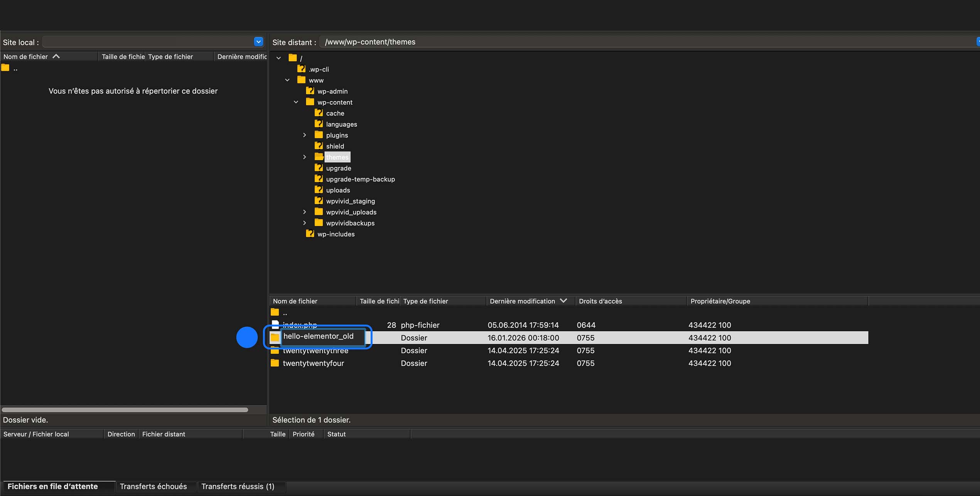Click the .wp-cli folder icon

(x=301, y=69)
